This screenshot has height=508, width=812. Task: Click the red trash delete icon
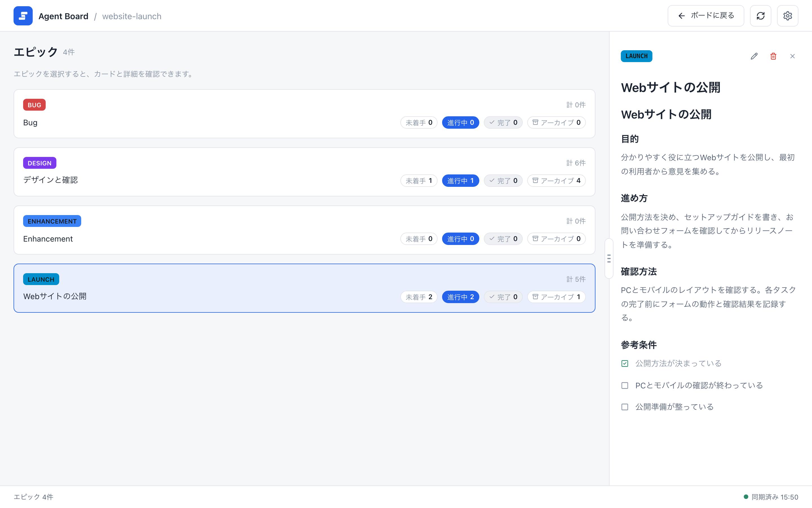(773, 56)
